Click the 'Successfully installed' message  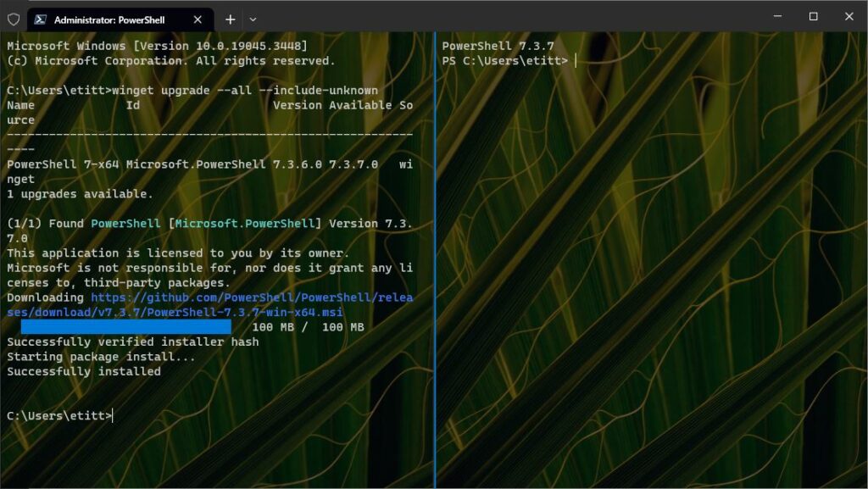[84, 371]
